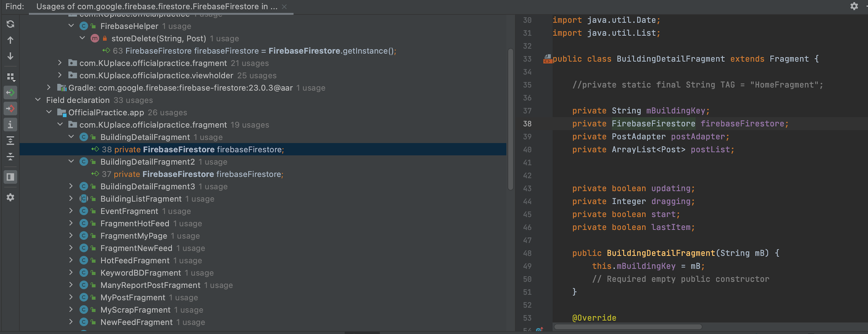Click the FragmentMyPage class icon

pyautogui.click(x=84, y=235)
